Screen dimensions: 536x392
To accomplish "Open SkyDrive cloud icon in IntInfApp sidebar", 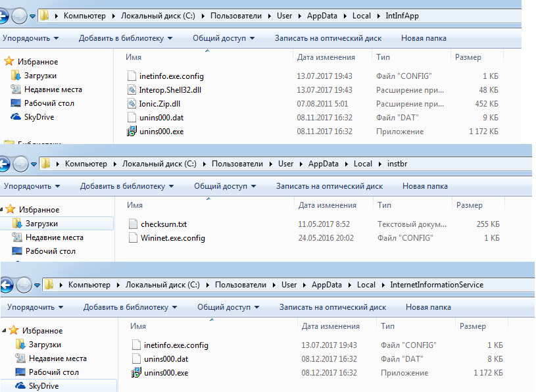I will point(16,117).
